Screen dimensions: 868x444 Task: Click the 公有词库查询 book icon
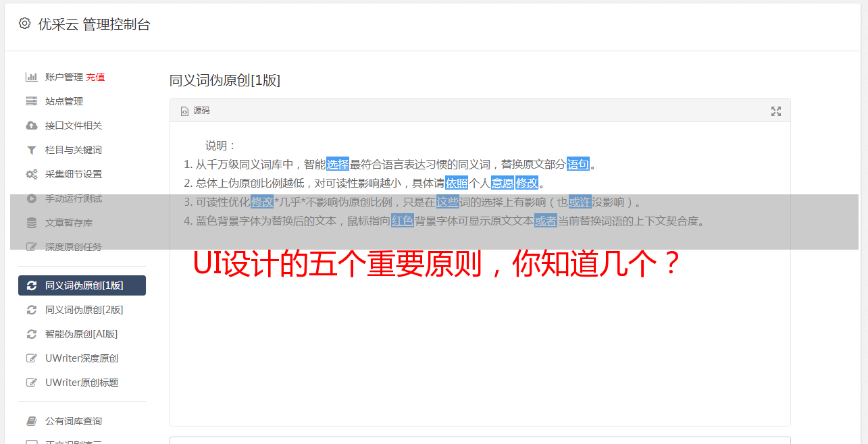click(x=31, y=421)
